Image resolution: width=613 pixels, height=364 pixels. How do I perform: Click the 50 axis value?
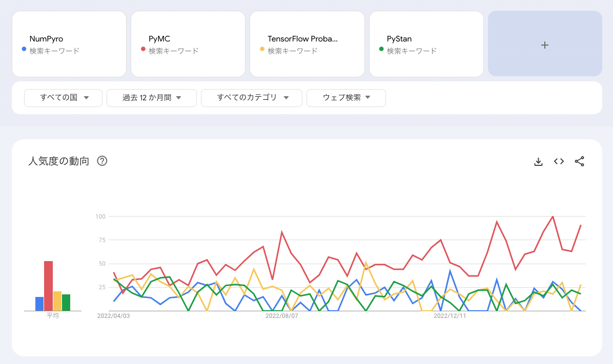point(102,264)
